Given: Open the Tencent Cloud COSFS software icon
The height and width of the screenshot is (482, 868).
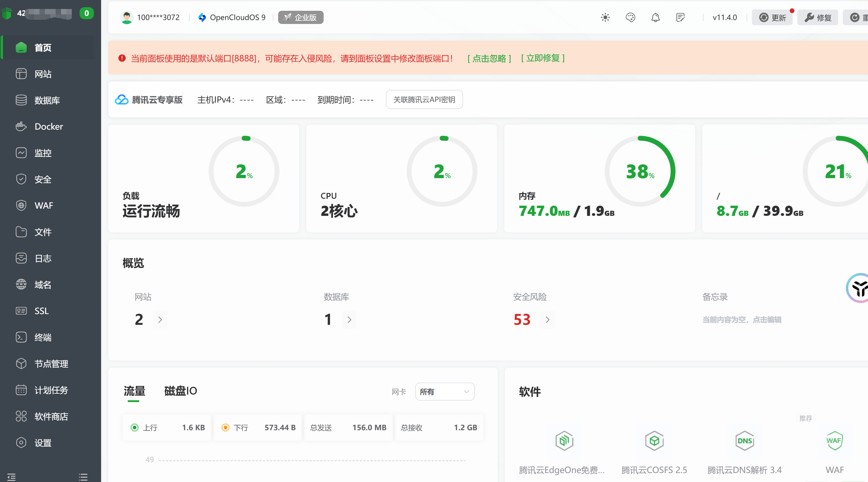Looking at the screenshot, I should (654, 440).
